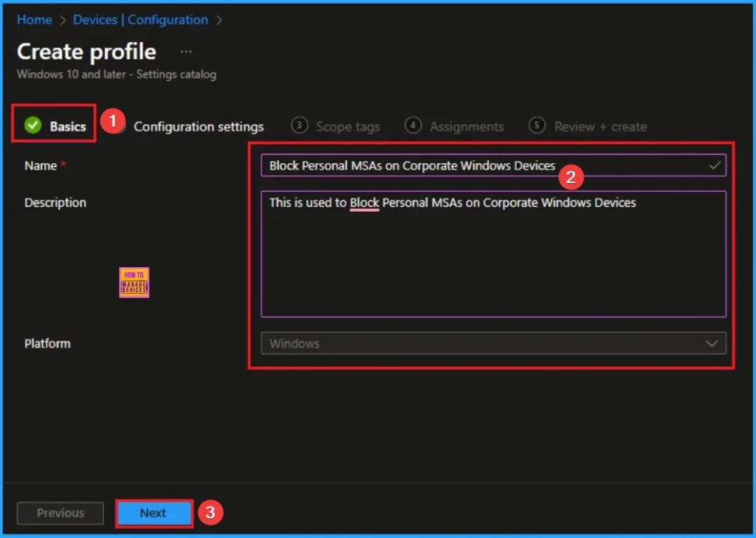Click the Next button
Image resolution: width=756 pixels, height=538 pixels.
154,512
